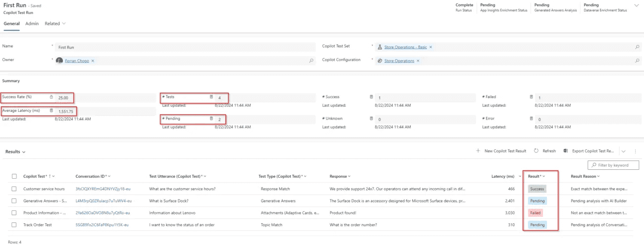Remove Ferran Chopo from Owner field
644x245 pixels.
(x=93, y=61)
